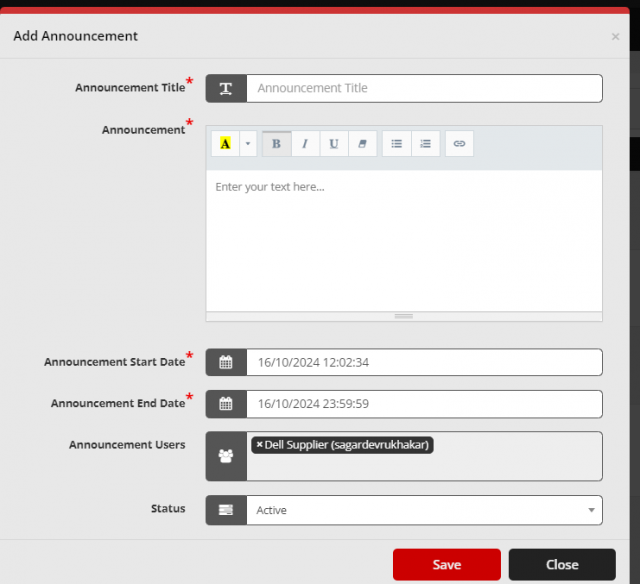Toggle bold formatting in announcement editor
This screenshot has width=640, height=584.
(x=276, y=144)
